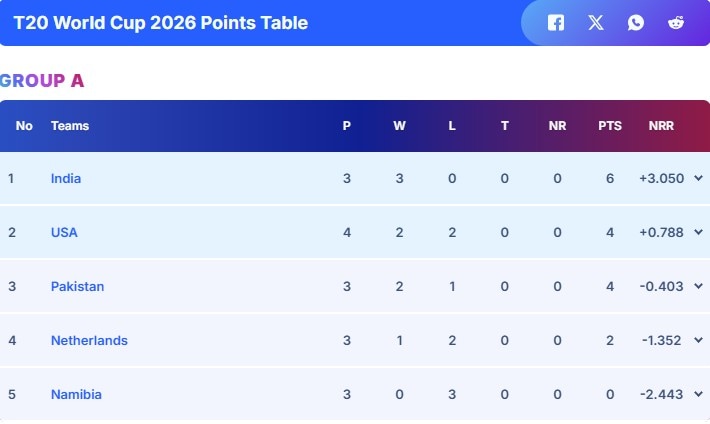Screen dimensions: 710x424
Task: Share the points table on Reddit
Action: (x=676, y=23)
